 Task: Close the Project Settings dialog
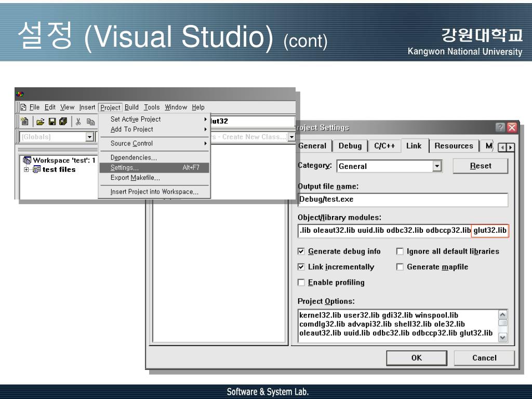512,128
